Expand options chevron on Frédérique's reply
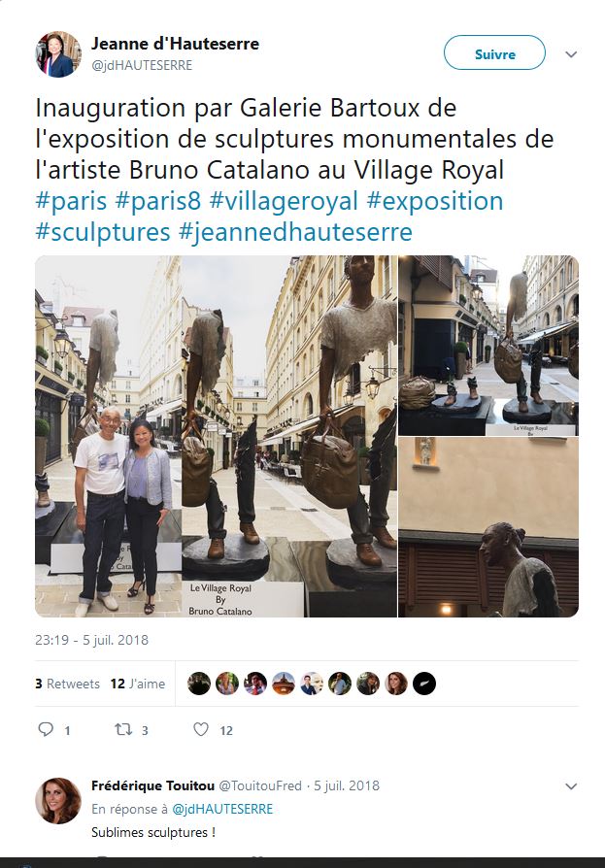Viewport: 605px width, 868px height. [x=571, y=786]
